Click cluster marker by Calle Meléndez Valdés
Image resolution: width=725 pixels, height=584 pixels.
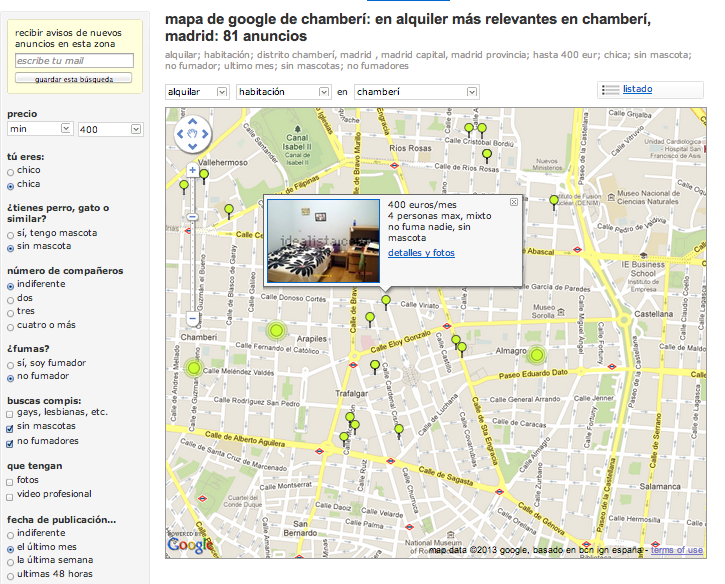tap(194, 368)
